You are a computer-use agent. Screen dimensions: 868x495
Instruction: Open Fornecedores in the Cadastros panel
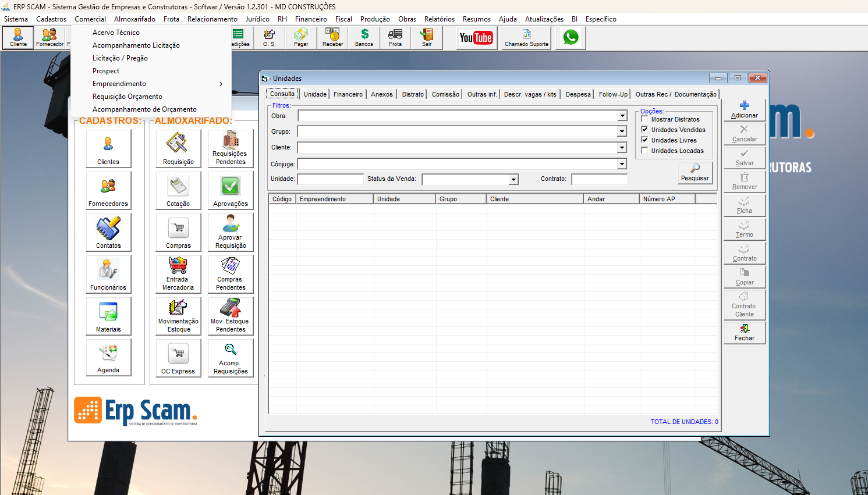coord(108,191)
